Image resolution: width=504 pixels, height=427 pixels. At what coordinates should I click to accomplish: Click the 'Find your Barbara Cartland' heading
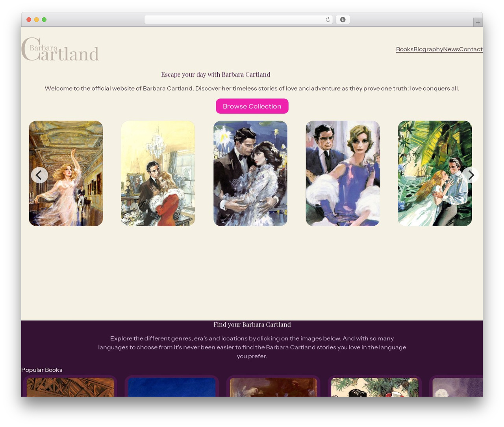252,325
